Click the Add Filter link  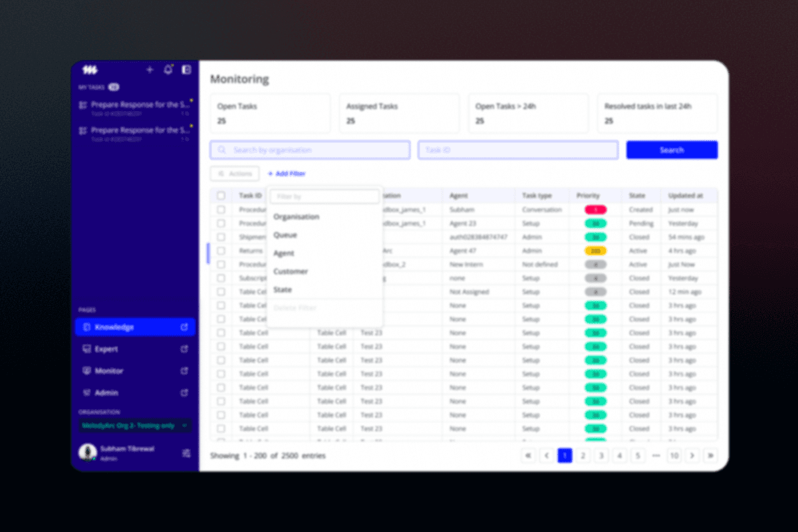pos(287,174)
